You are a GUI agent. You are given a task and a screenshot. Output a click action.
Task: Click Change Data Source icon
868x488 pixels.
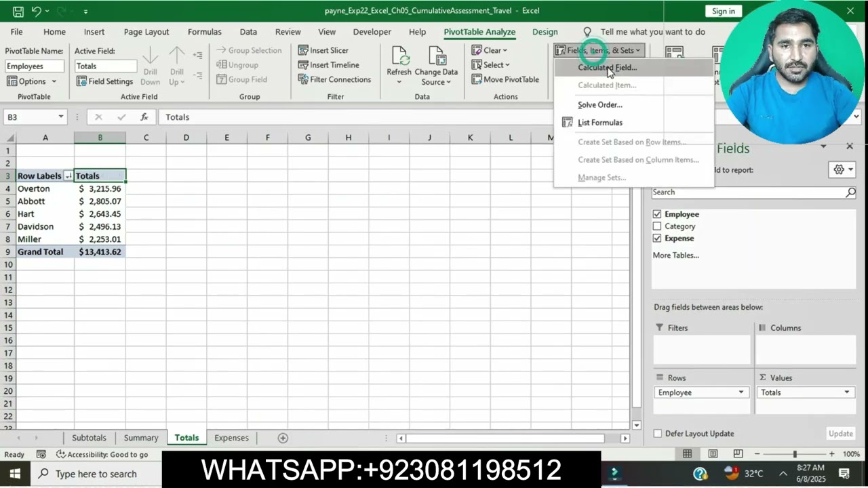pos(437,57)
